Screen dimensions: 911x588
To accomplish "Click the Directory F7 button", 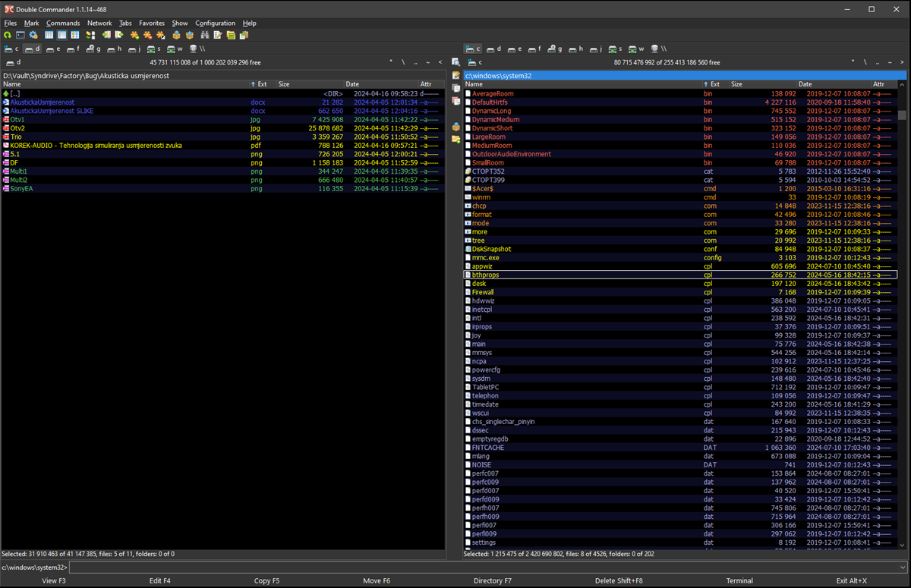I will 493,580.
